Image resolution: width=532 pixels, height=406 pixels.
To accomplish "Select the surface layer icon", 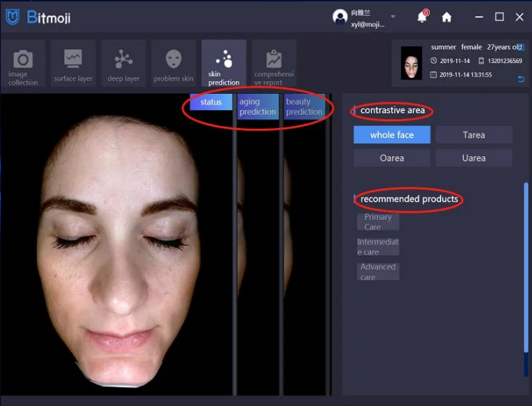I will 73,59.
